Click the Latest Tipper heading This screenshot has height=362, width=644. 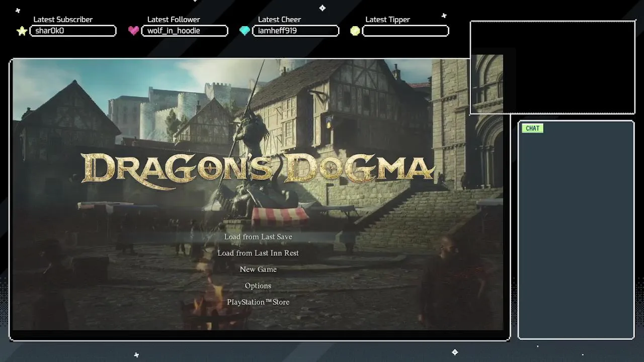pyautogui.click(x=387, y=20)
